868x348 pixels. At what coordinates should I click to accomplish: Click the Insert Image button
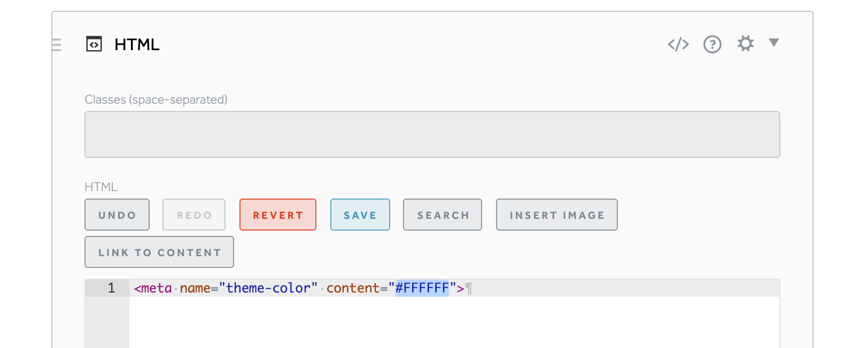(x=557, y=215)
